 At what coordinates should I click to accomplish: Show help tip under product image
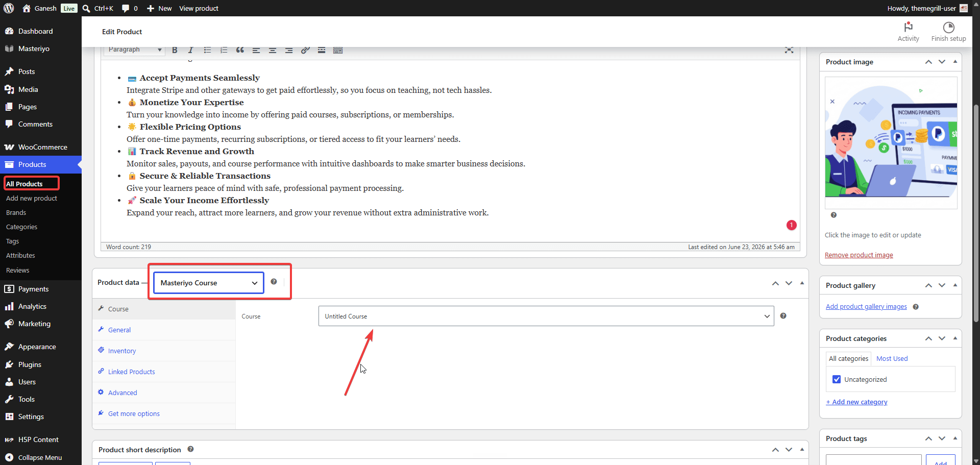(x=834, y=215)
